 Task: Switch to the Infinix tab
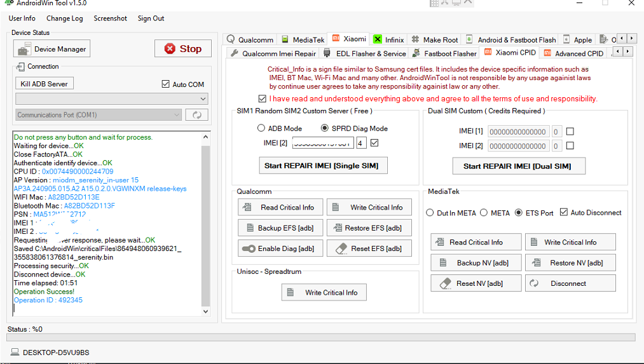pyautogui.click(x=389, y=39)
